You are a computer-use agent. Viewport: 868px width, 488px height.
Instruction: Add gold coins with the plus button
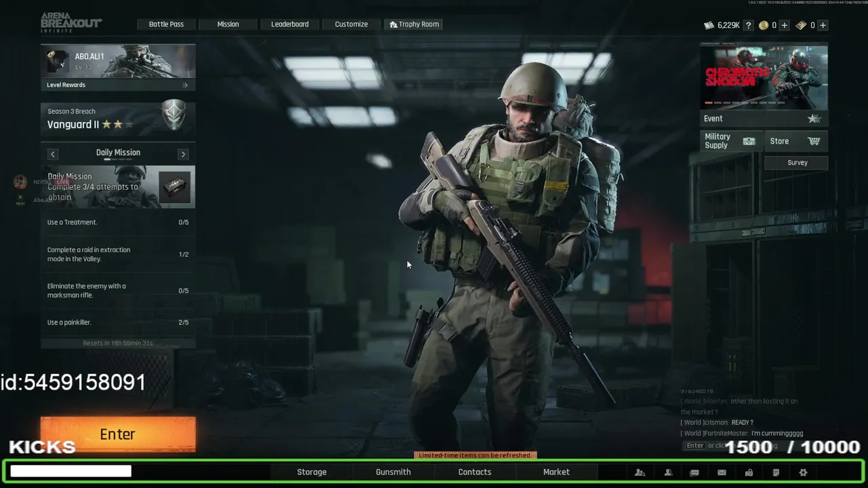tap(785, 25)
